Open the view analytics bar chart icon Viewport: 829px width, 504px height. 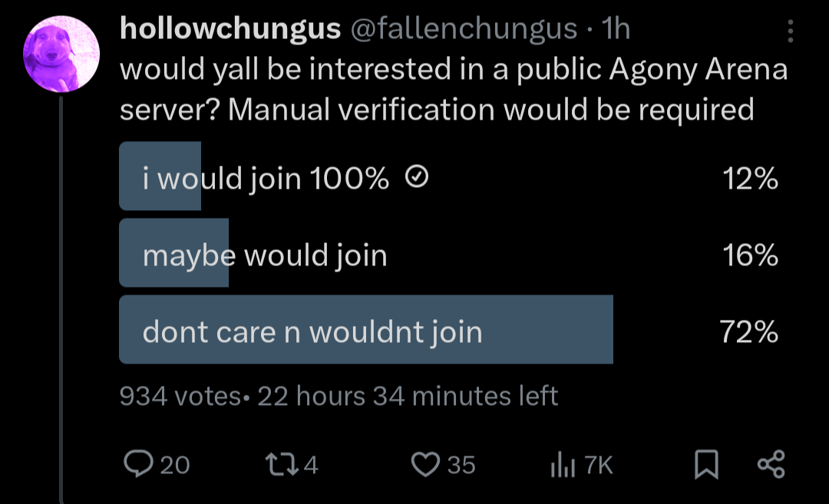(563, 464)
